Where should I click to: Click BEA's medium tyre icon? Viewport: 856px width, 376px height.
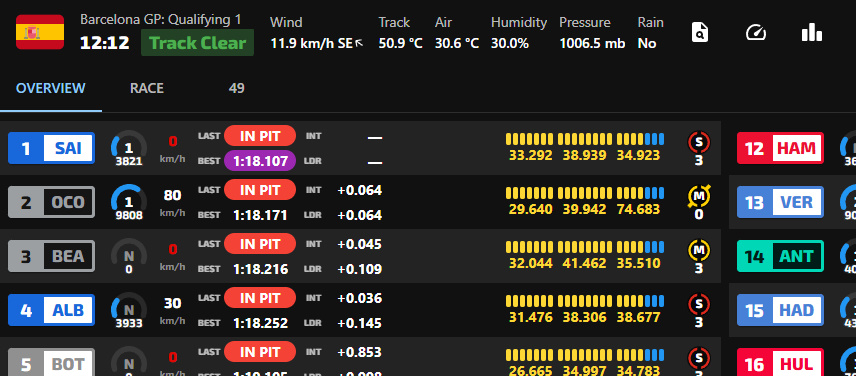[x=699, y=250]
